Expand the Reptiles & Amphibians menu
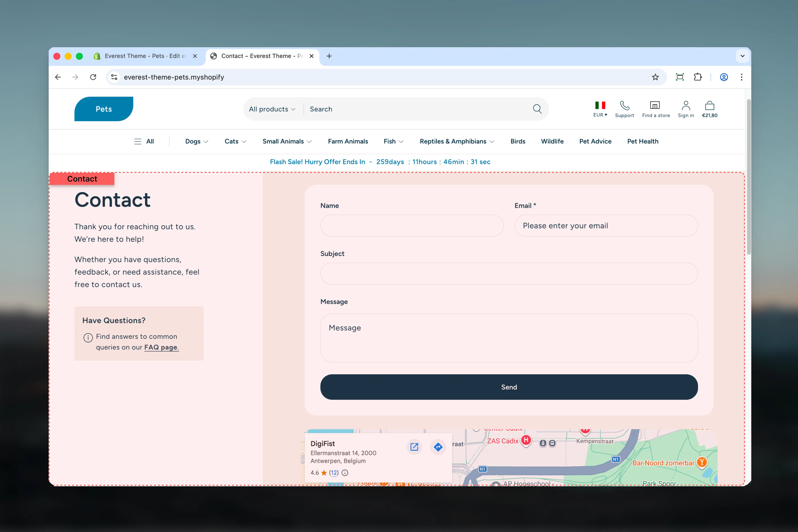This screenshot has width=798, height=532. 457,141
